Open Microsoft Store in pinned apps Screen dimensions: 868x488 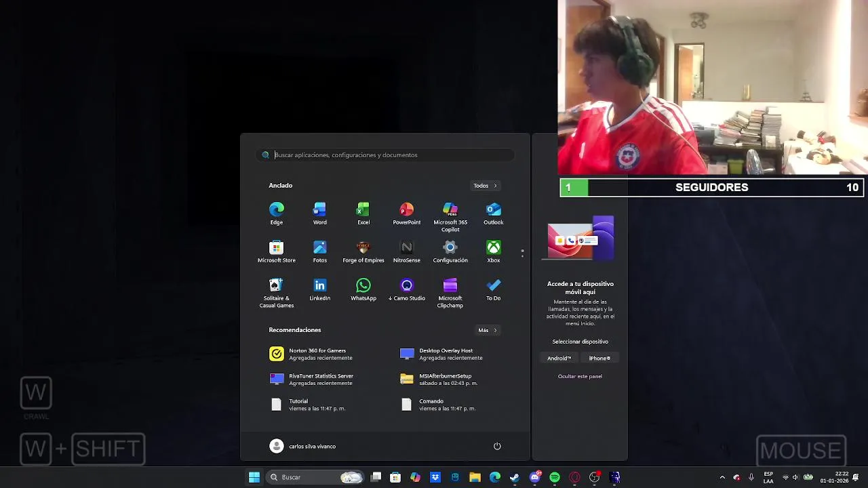point(277,251)
